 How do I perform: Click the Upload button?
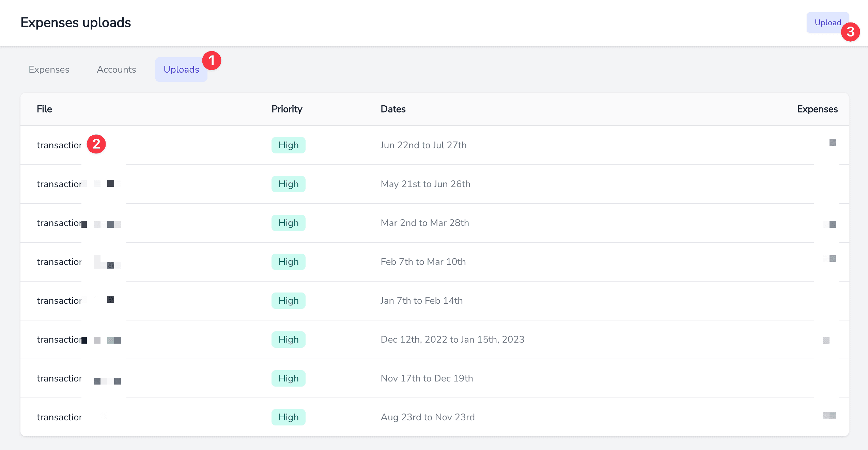pyautogui.click(x=826, y=23)
